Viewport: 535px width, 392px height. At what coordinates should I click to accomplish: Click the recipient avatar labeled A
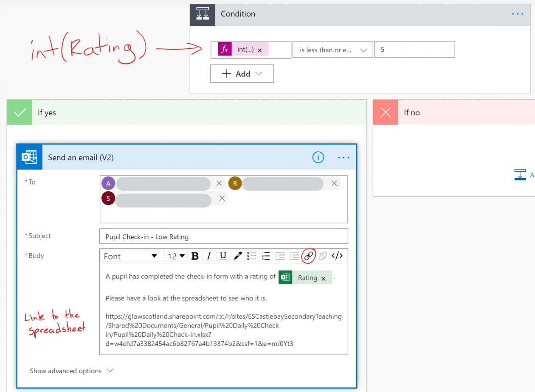coord(108,184)
